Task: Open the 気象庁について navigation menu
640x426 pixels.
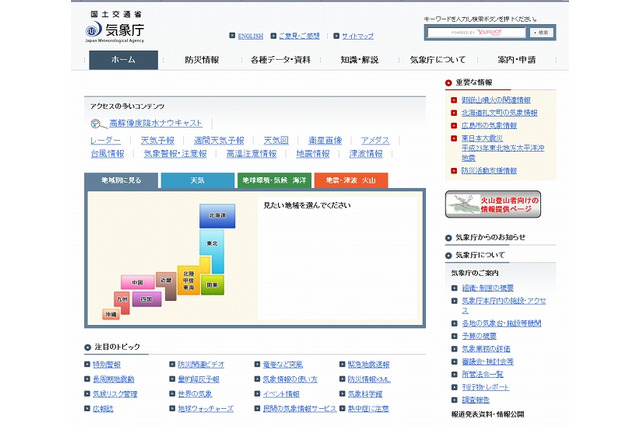Action: click(x=438, y=60)
